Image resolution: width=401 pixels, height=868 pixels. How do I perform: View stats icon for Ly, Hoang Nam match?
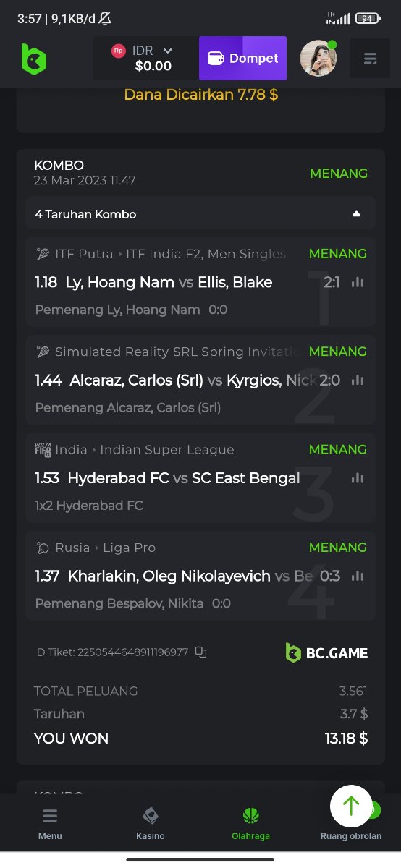click(x=358, y=282)
